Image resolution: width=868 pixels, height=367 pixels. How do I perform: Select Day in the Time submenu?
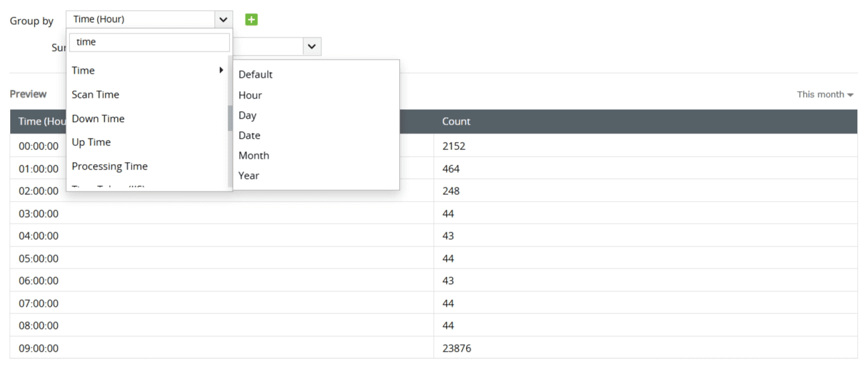point(247,115)
